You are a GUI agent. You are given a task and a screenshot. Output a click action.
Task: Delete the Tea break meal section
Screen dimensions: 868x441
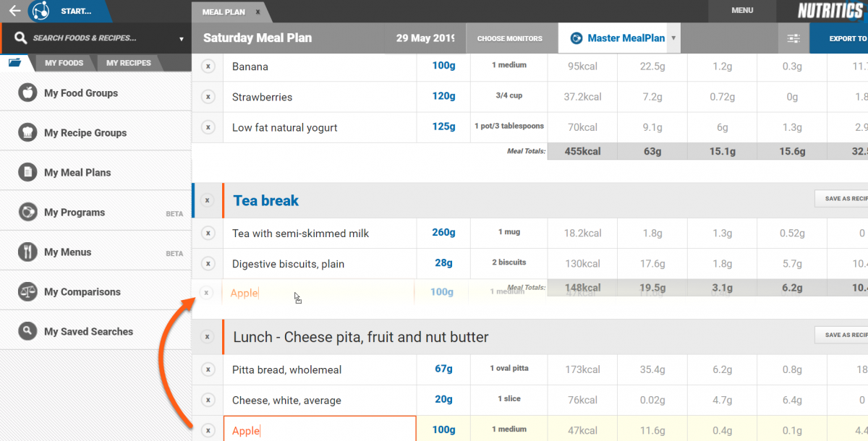208,201
